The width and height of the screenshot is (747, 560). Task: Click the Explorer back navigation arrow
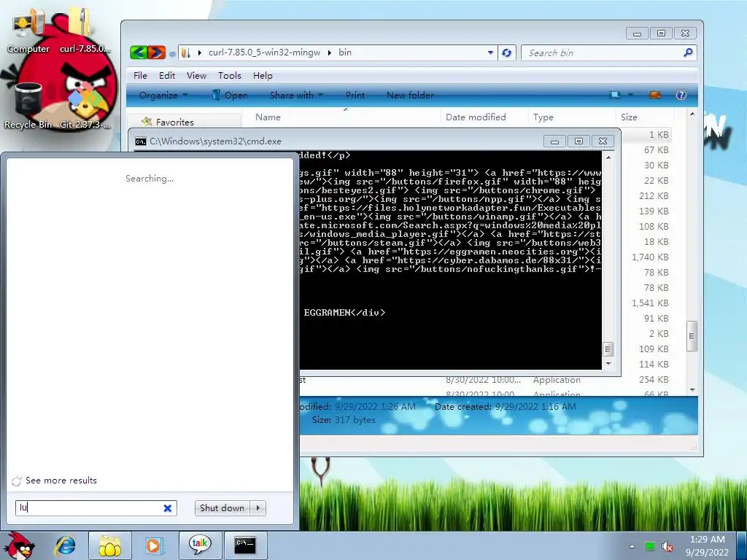click(139, 52)
